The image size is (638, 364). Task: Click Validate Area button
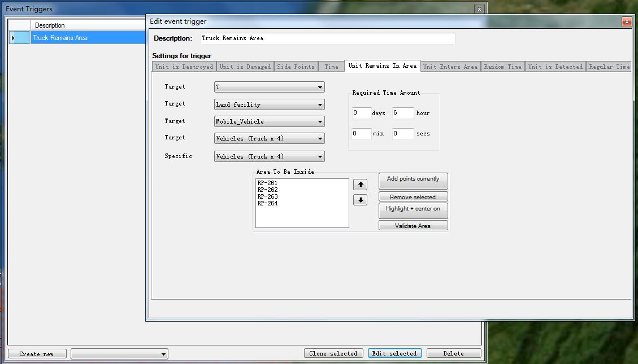[413, 226]
